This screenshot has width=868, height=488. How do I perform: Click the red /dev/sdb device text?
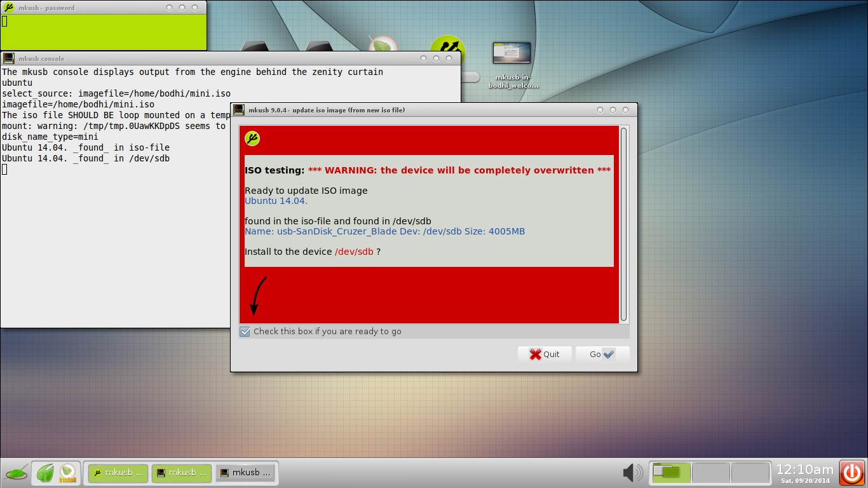tap(354, 252)
